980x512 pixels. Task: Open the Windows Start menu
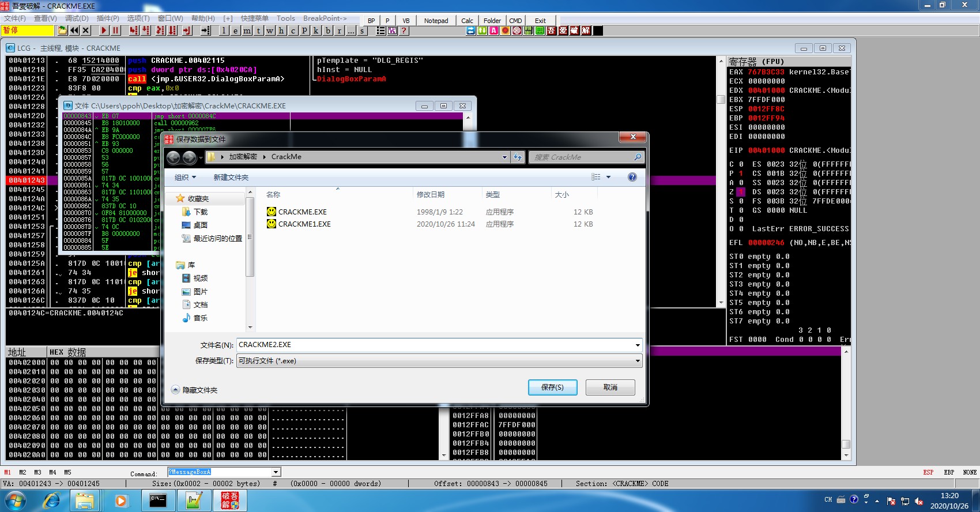point(16,500)
